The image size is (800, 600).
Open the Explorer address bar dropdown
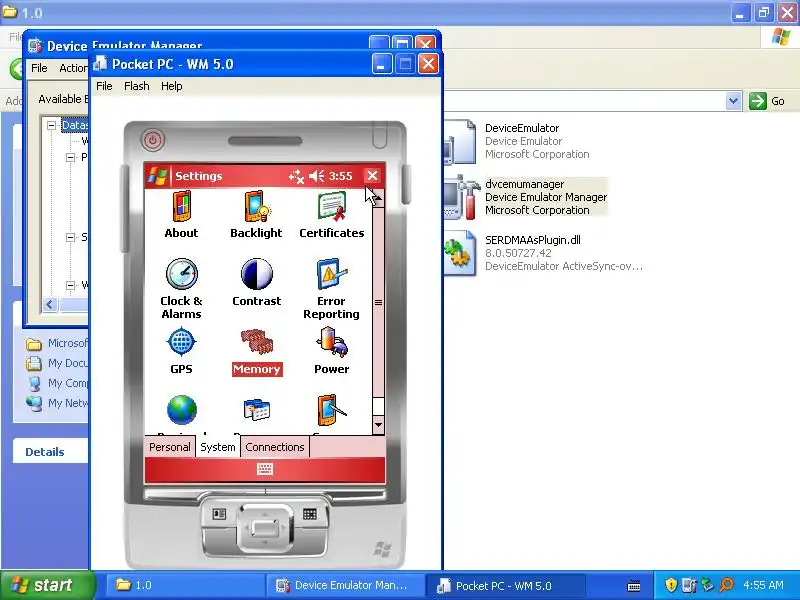733,101
